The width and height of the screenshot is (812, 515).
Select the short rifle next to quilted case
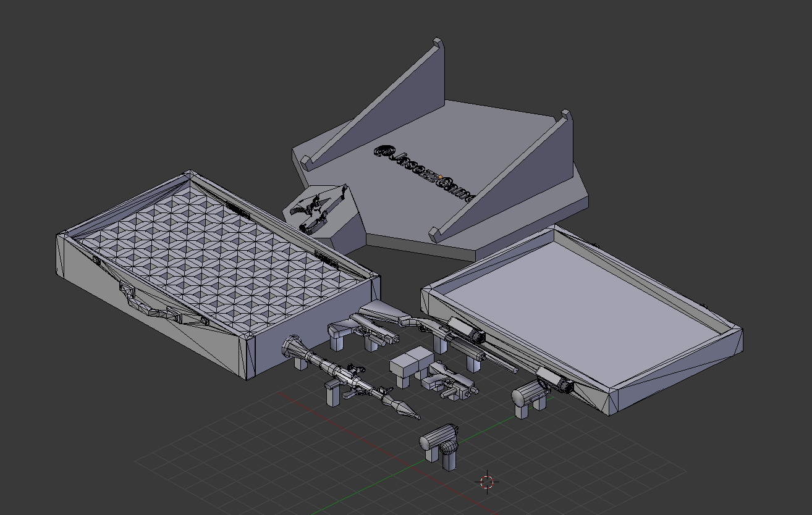[x=365, y=333]
